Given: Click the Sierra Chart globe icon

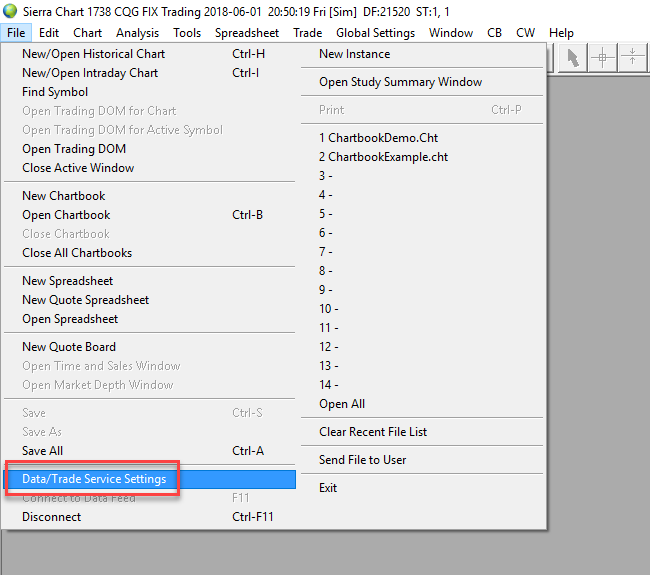Looking at the screenshot, I should coord(10,11).
